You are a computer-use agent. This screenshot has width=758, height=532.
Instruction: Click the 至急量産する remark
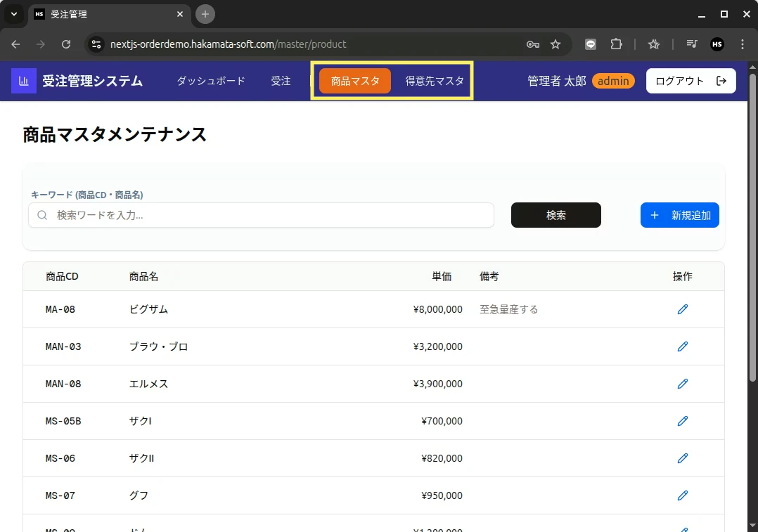click(x=508, y=309)
